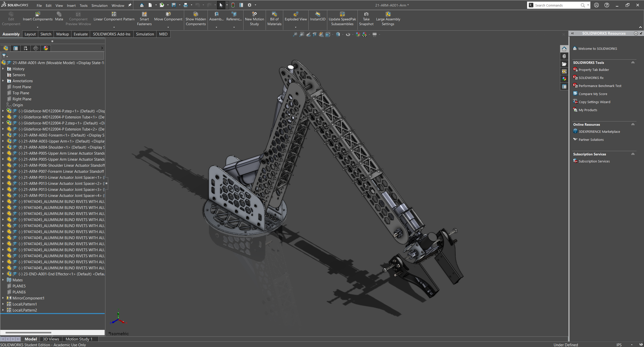This screenshot has width=644, height=347.
Task: Click Edit Appearance icon in view toolbar
Action: click(358, 34)
